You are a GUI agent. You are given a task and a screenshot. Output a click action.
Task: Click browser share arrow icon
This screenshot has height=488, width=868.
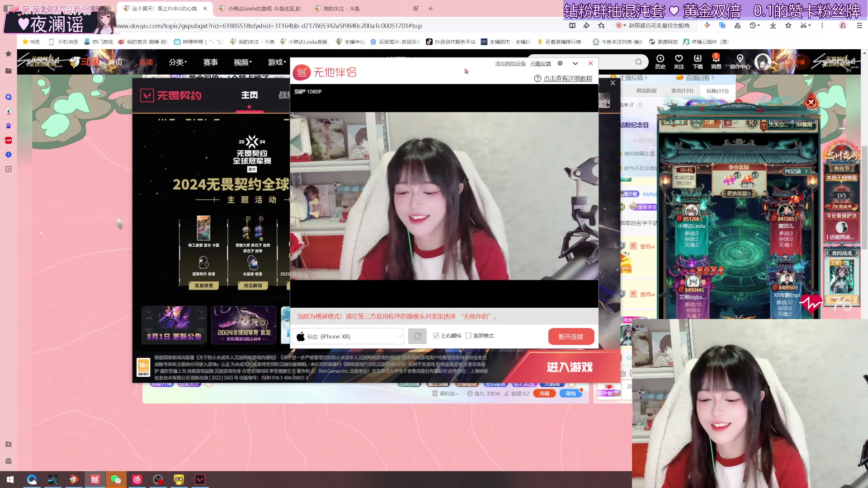click(x=586, y=26)
